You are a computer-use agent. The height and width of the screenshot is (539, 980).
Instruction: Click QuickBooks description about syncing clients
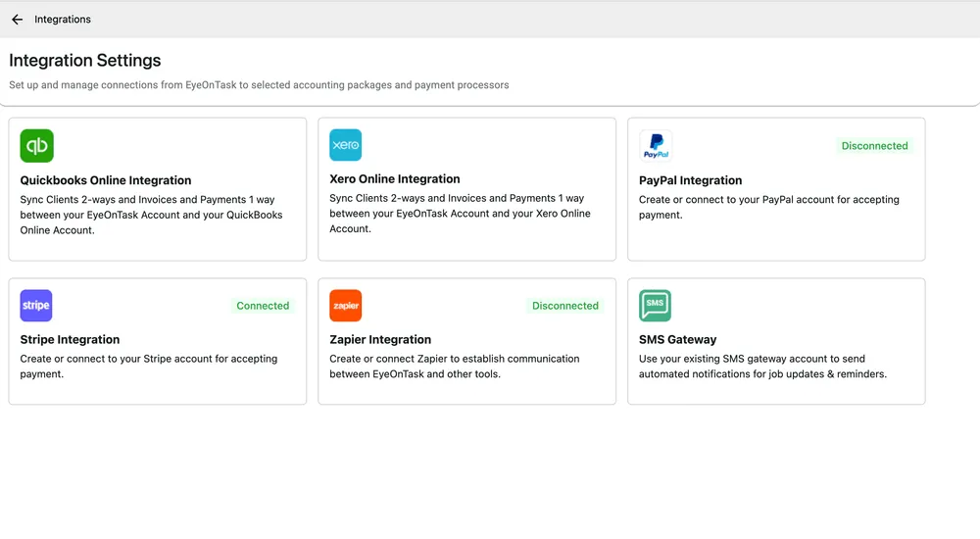(x=151, y=215)
